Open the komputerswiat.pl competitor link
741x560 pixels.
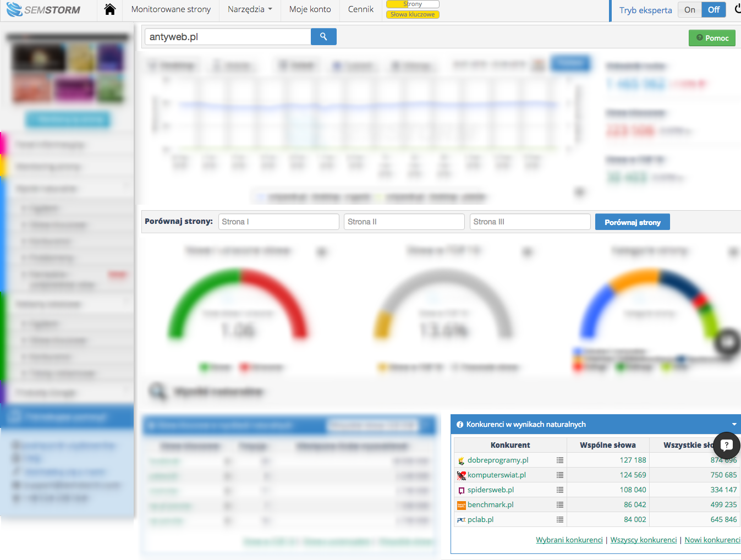tap(497, 475)
